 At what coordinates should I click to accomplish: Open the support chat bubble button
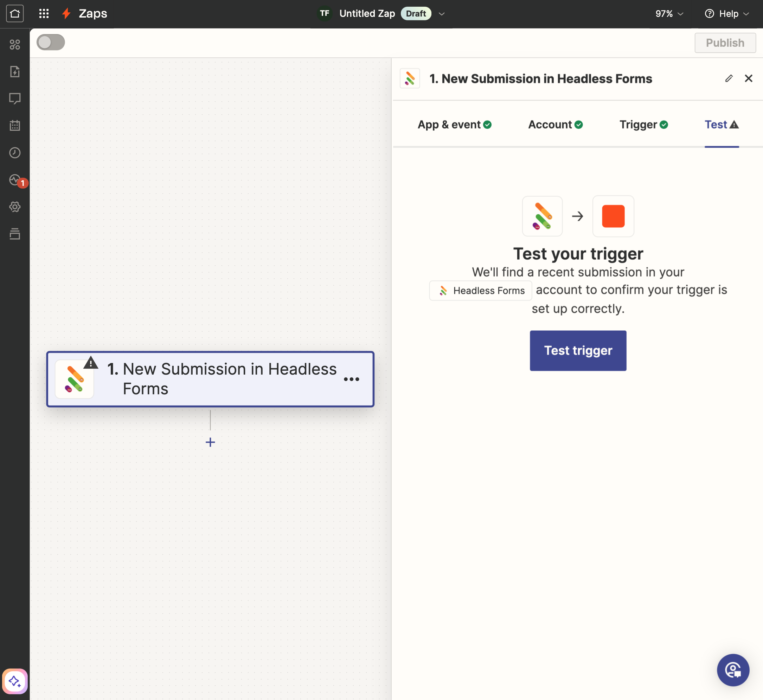click(733, 670)
